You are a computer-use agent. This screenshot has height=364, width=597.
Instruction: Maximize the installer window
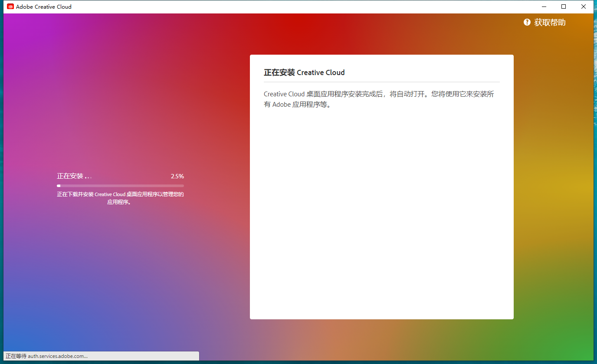click(x=564, y=7)
